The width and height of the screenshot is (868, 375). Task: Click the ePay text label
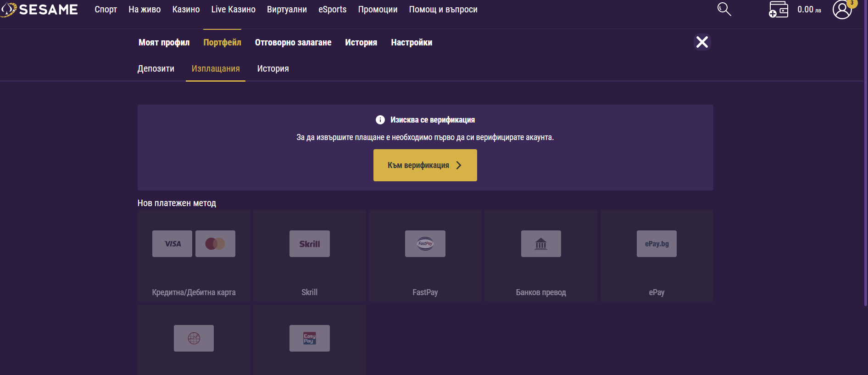pyautogui.click(x=657, y=292)
